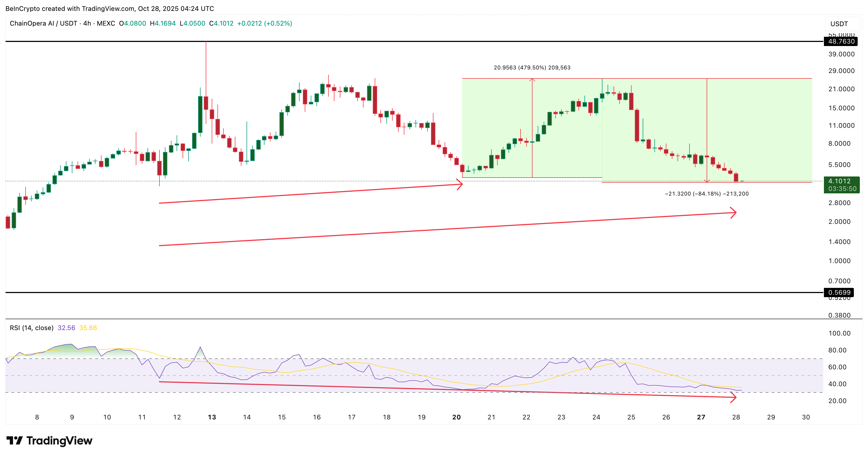Click the BeInCrypto TradingView.com attribution text
Image resolution: width=868 pixels, height=457 pixels.
coord(109,8)
